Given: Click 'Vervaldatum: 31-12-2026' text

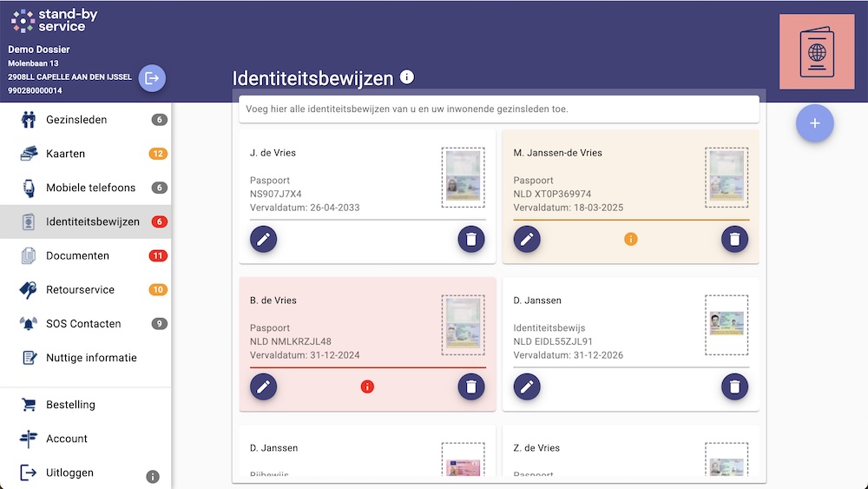Looking at the screenshot, I should point(568,355).
